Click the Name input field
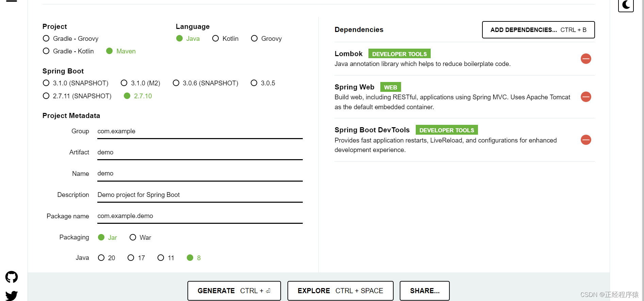 (x=200, y=173)
